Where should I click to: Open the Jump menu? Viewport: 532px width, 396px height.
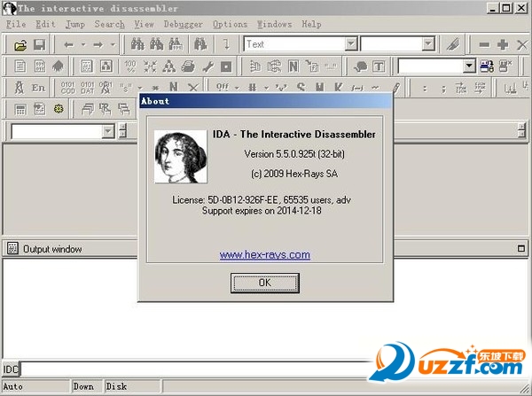tap(74, 24)
